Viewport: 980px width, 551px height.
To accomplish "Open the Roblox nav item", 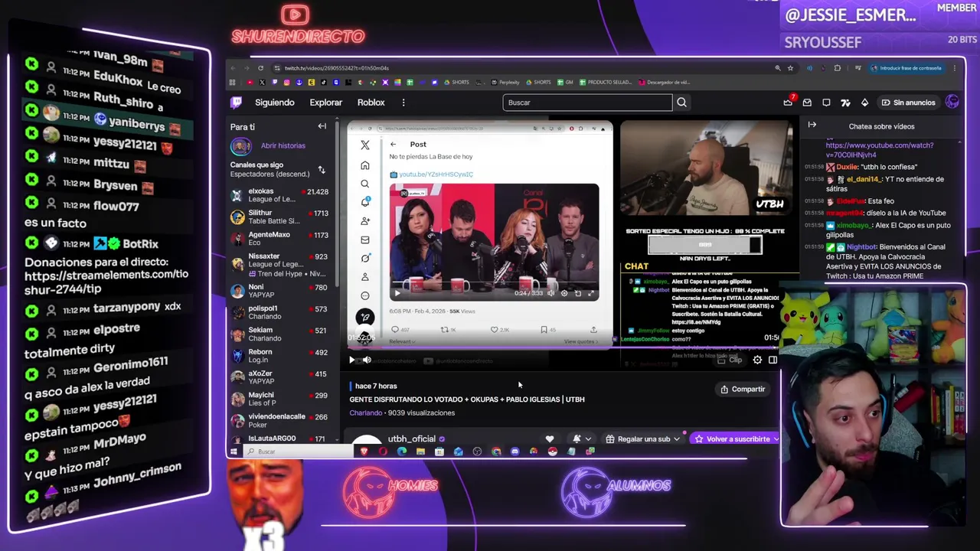I will pyautogui.click(x=371, y=103).
